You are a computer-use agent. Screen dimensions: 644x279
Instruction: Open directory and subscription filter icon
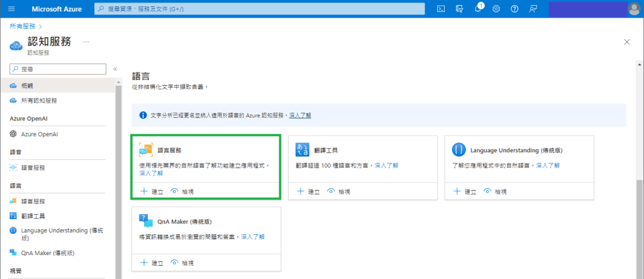click(460, 9)
